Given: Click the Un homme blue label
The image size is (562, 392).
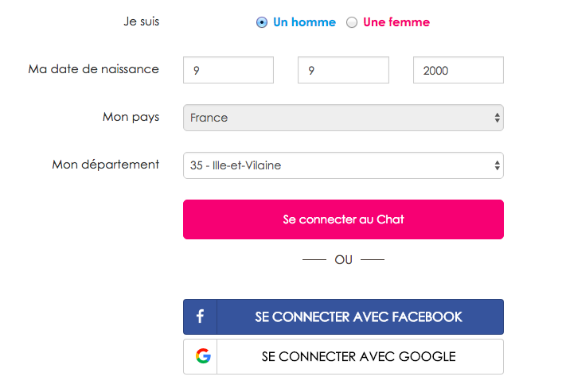Looking at the screenshot, I should 304,22.
